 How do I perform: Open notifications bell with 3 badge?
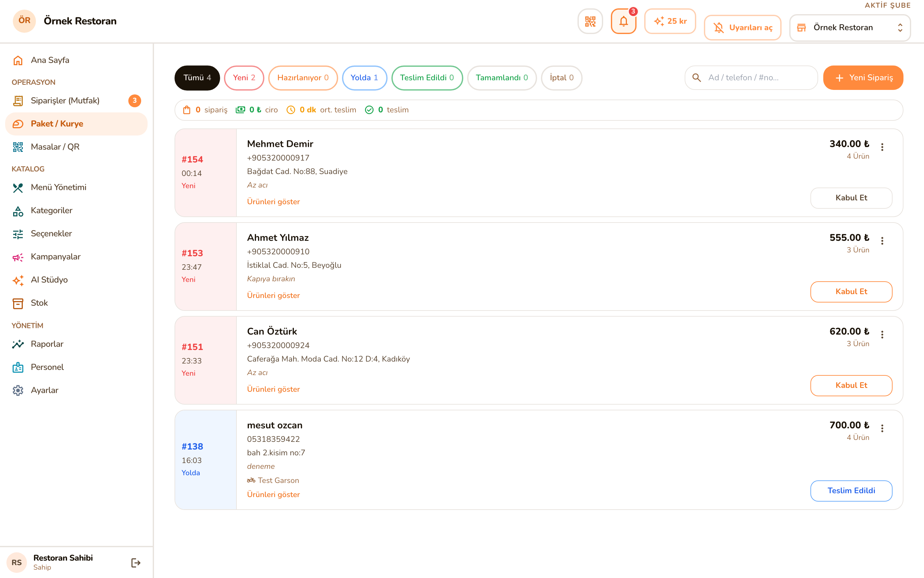pos(623,22)
